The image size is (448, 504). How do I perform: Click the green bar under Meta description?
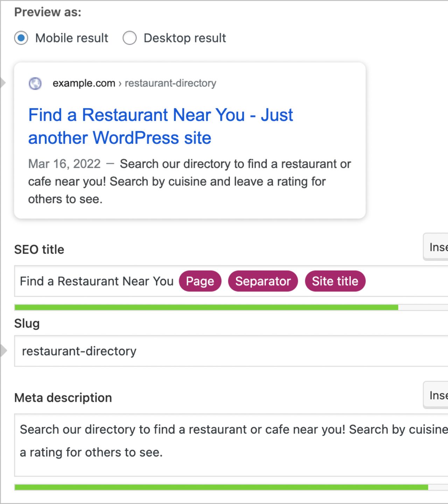(210, 486)
